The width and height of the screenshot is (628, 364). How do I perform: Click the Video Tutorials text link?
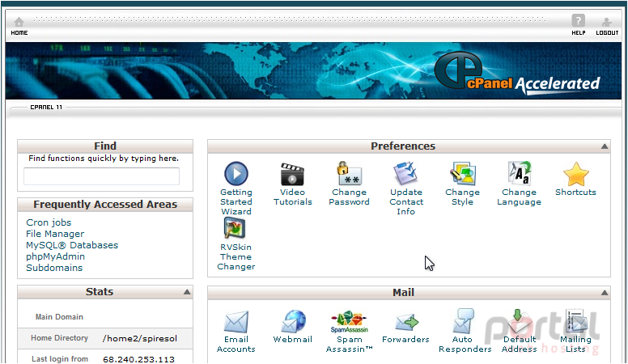click(292, 197)
